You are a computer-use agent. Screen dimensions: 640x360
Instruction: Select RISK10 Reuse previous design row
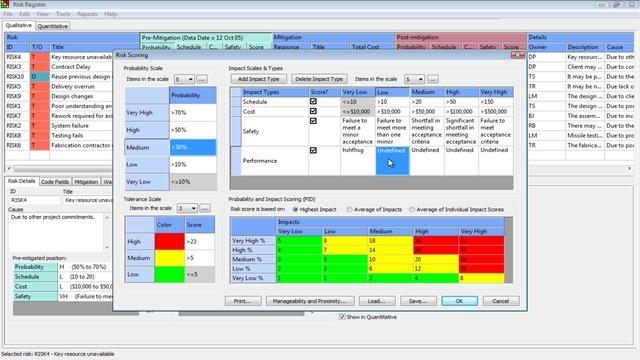coord(58,76)
